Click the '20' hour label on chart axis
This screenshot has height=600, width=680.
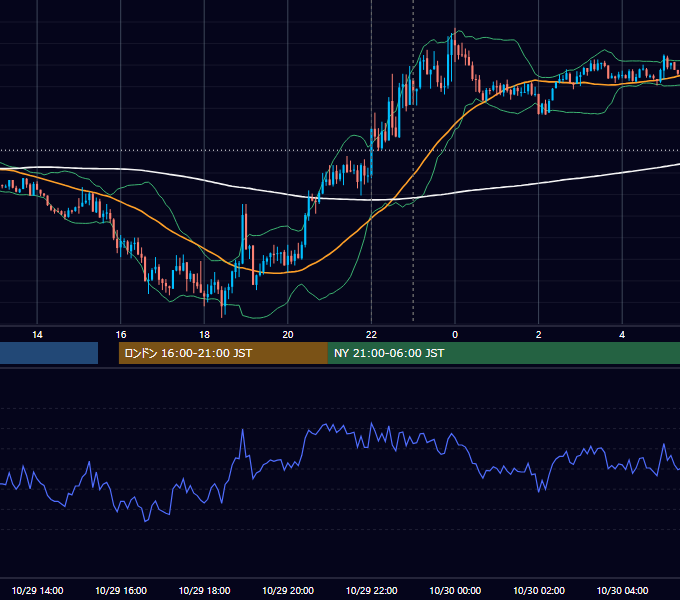coord(288,335)
